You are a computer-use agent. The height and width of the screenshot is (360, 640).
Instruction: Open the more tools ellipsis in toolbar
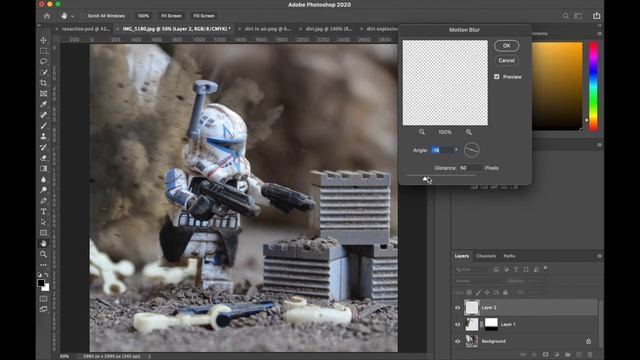(x=43, y=265)
